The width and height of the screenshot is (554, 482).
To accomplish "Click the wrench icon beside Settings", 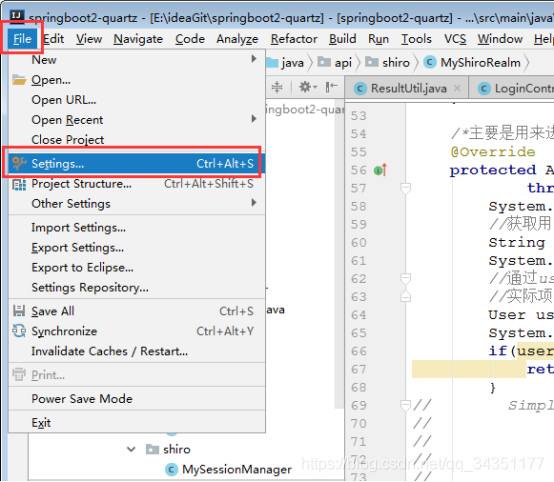I will tap(19, 163).
